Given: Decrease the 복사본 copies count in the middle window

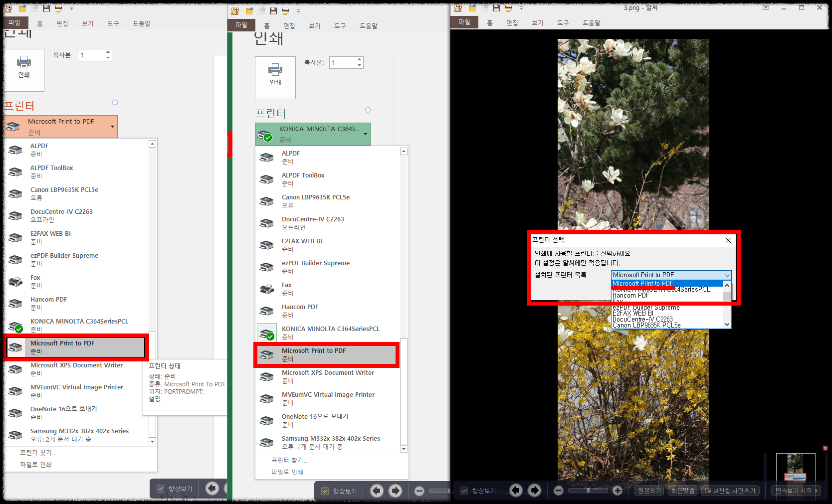Looking at the screenshot, I should click(x=359, y=65).
